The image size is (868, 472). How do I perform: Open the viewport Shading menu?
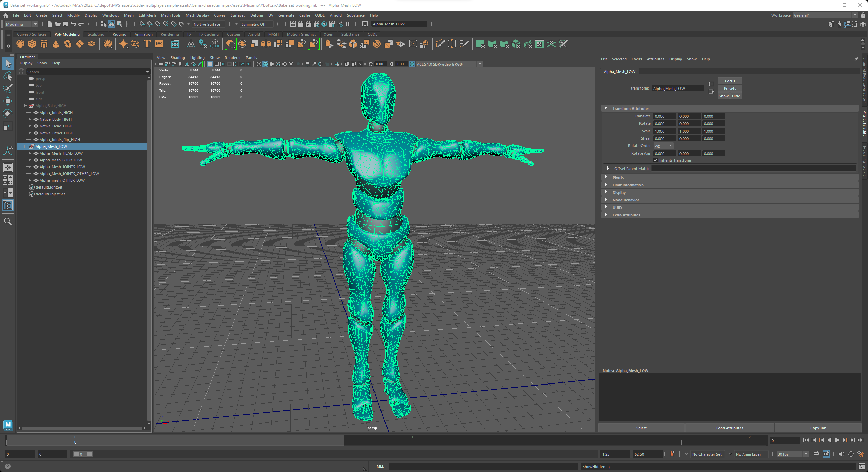pyautogui.click(x=178, y=58)
